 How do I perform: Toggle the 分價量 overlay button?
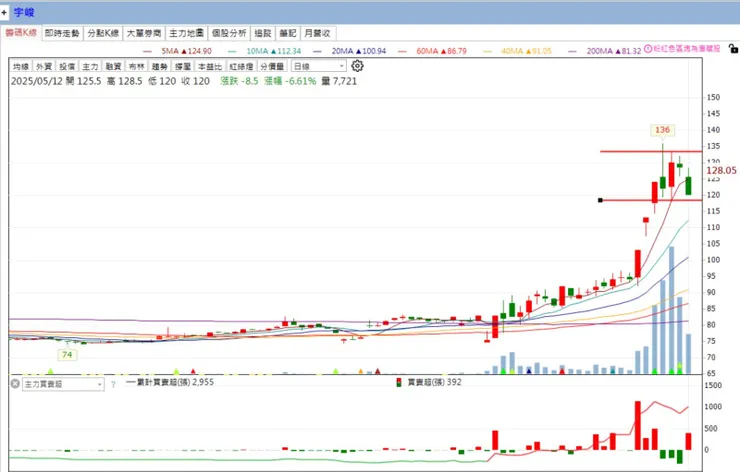coord(272,67)
